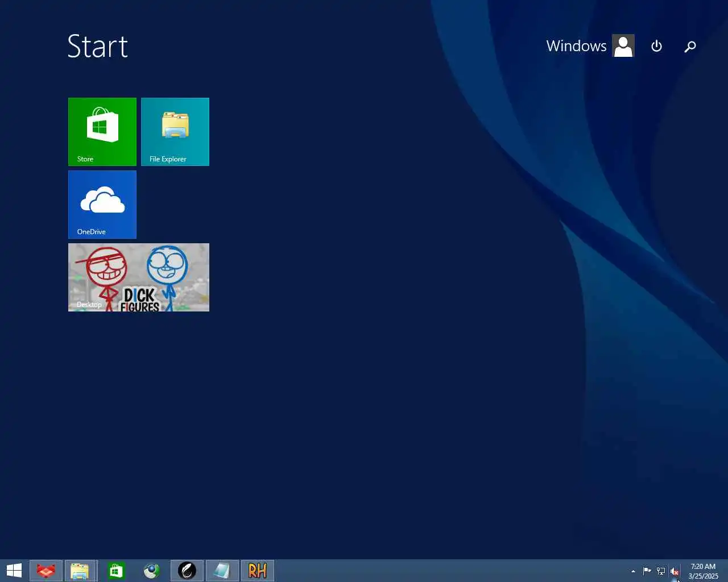This screenshot has width=728, height=582.
Task: Open the globe browser icon in taskbar
Action: (151, 571)
